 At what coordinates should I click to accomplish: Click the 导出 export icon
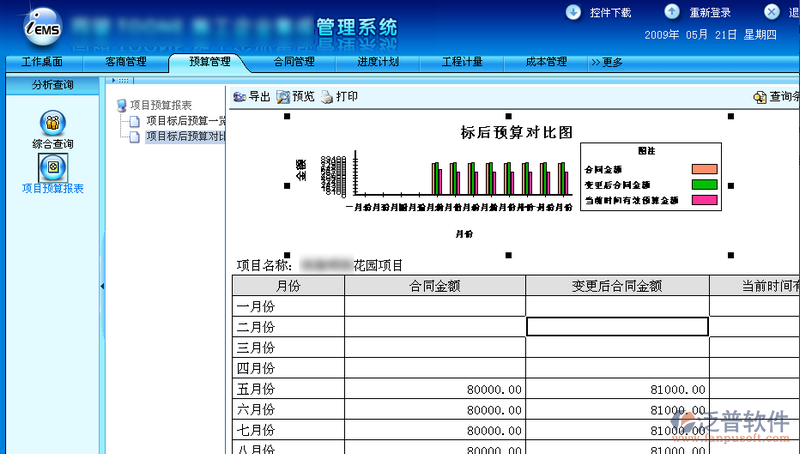tap(240, 97)
